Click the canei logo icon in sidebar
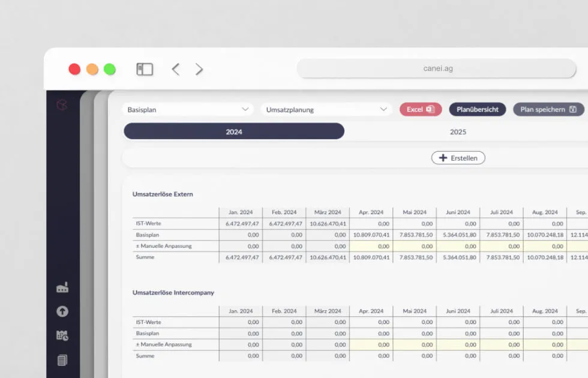The height and width of the screenshot is (378, 588). tap(62, 105)
